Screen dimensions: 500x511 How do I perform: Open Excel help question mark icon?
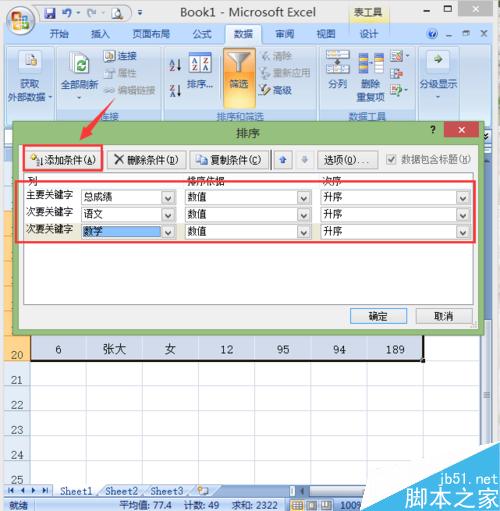pyautogui.click(x=432, y=34)
